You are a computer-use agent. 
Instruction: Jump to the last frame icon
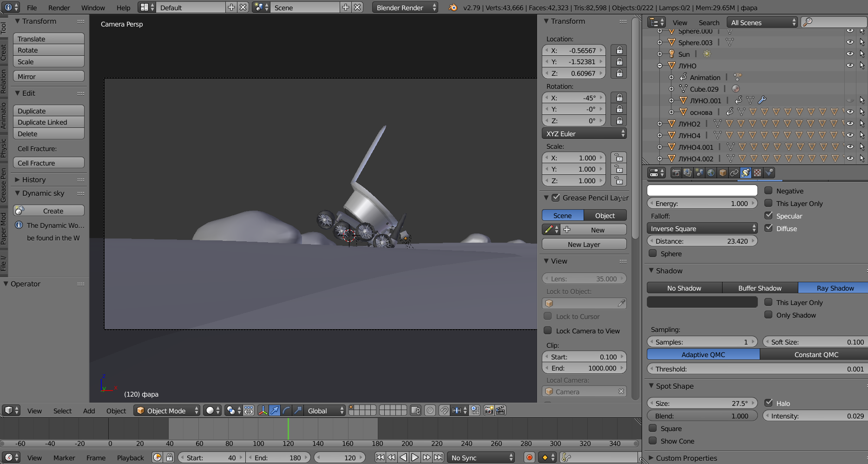point(438,457)
